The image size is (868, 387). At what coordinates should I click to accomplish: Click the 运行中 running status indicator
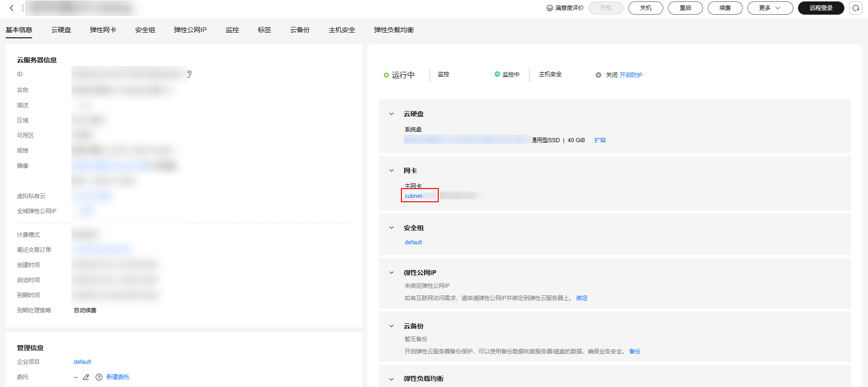[399, 75]
